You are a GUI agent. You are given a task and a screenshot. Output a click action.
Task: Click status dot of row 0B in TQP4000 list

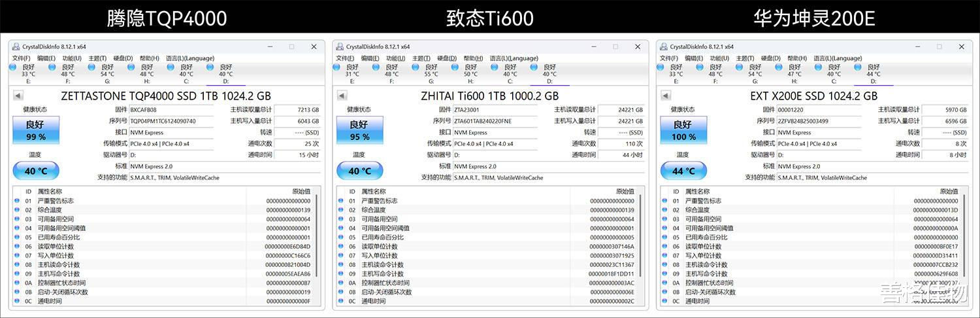[17, 292]
